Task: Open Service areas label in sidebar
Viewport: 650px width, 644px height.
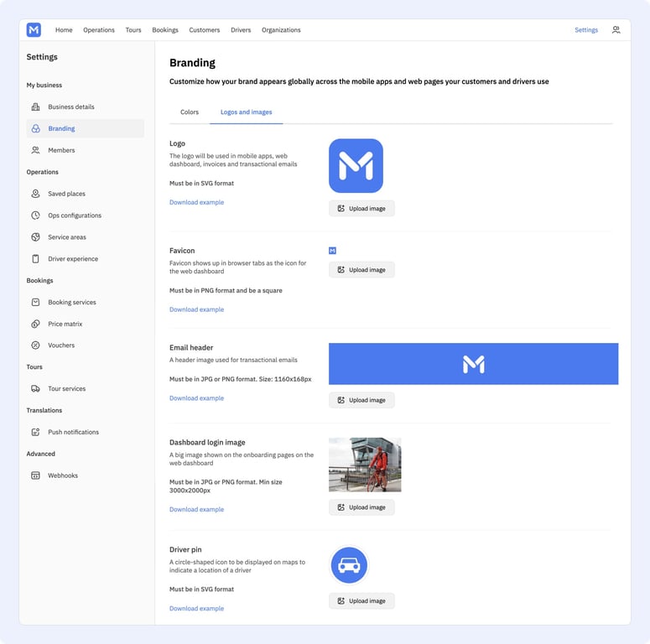Action: [67, 237]
